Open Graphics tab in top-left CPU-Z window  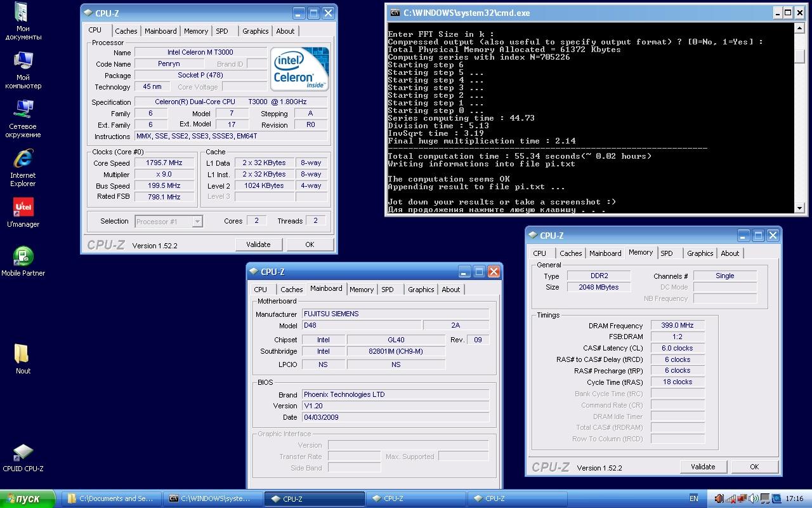[x=255, y=31]
